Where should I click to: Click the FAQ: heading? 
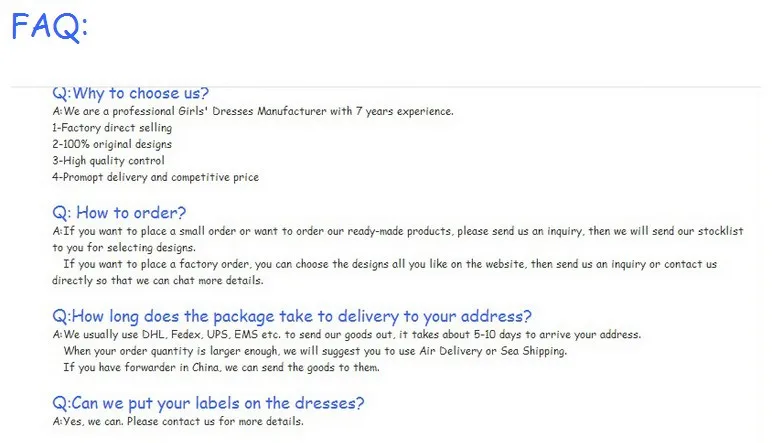point(49,27)
